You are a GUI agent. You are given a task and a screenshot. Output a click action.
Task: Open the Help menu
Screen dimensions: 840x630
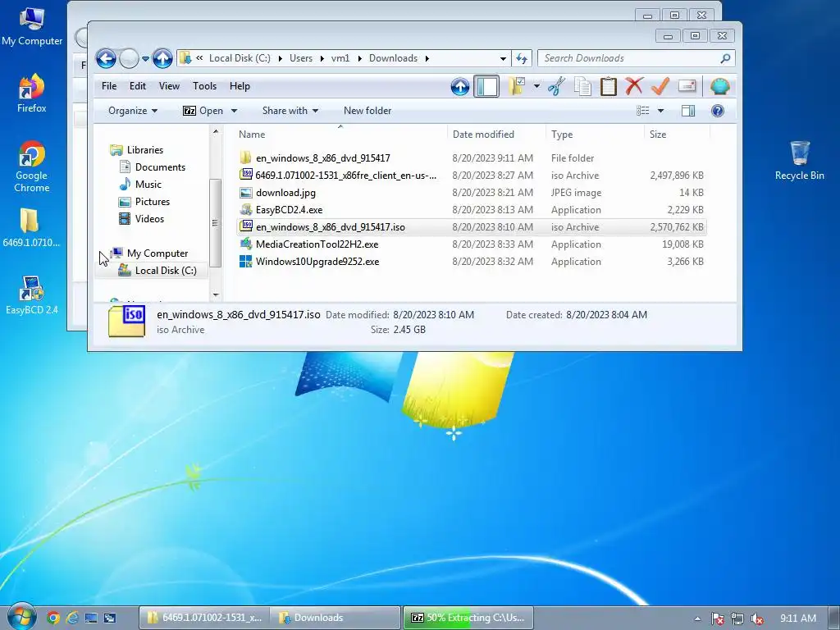tap(240, 85)
